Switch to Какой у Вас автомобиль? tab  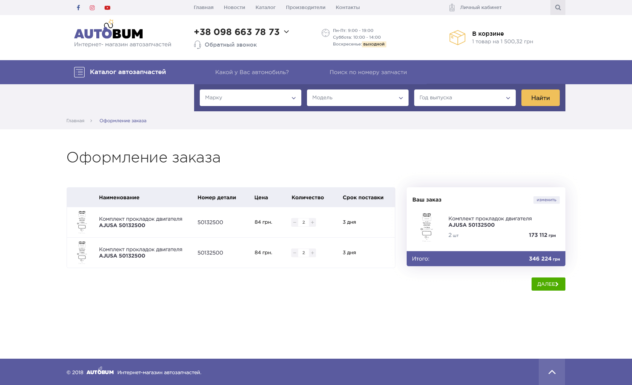[x=252, y=72]
